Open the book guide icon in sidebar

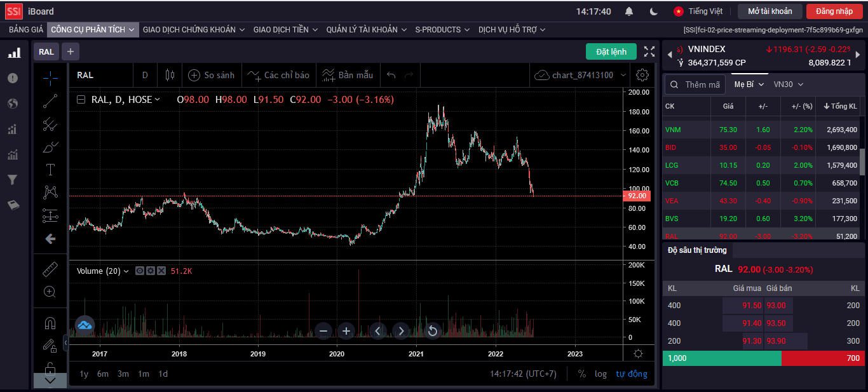(x=13, y=205)
